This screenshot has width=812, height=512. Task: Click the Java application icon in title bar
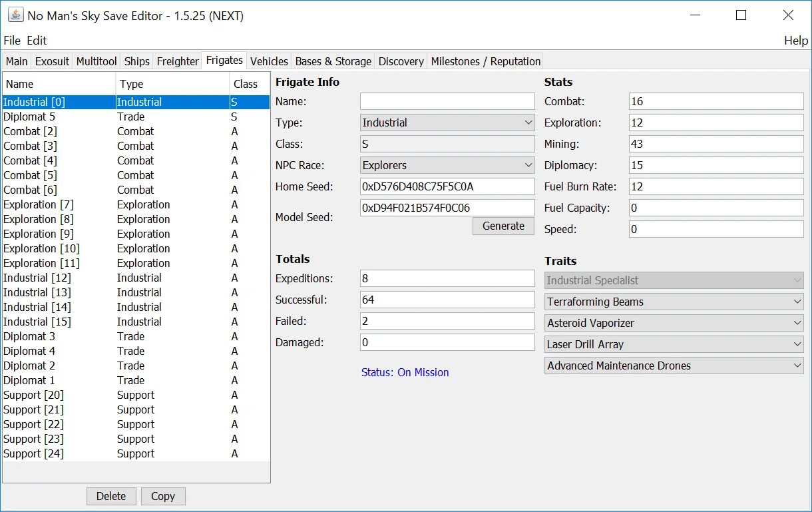(15, 15)
